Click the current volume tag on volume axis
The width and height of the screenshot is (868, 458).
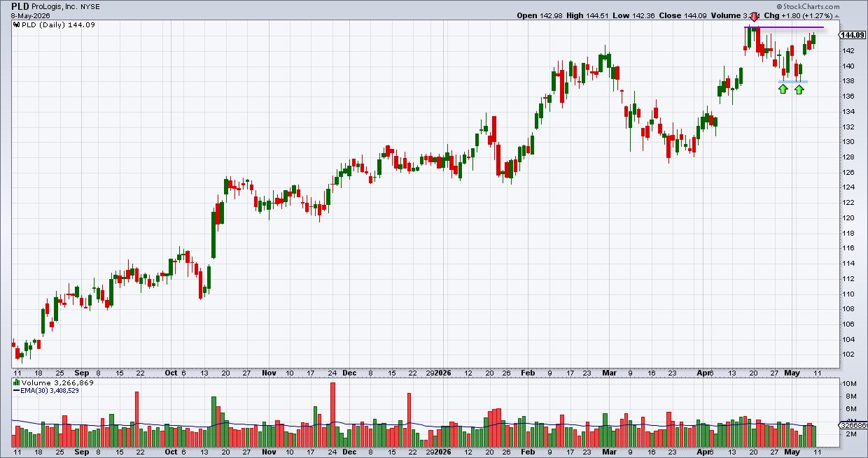(x=853, y=425)
